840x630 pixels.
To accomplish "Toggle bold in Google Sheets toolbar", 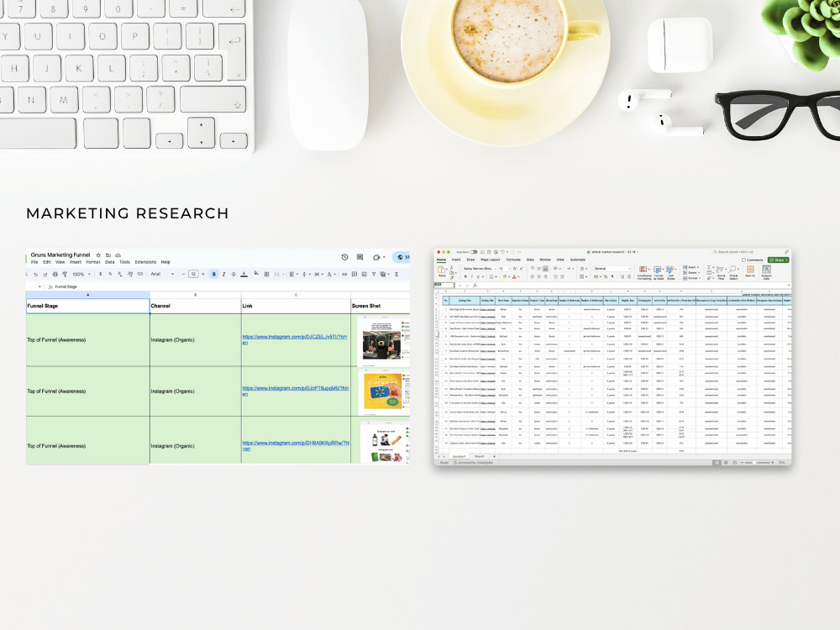I will point(213,274).
